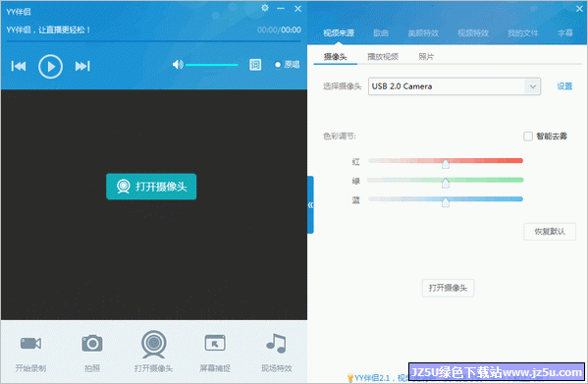Select the 播放视频 sub-tab
The image size is (588, 384).
(x=383, y=57)
